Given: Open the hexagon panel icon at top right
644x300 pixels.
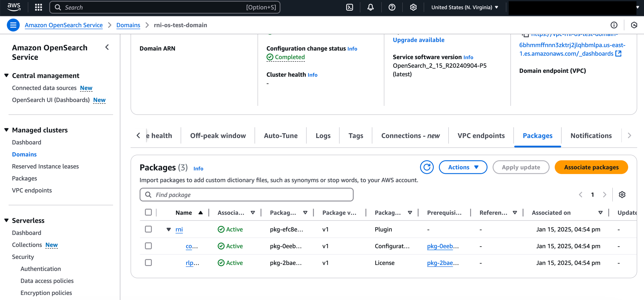Looking at the screenshot, I should [x=634, y=25].
